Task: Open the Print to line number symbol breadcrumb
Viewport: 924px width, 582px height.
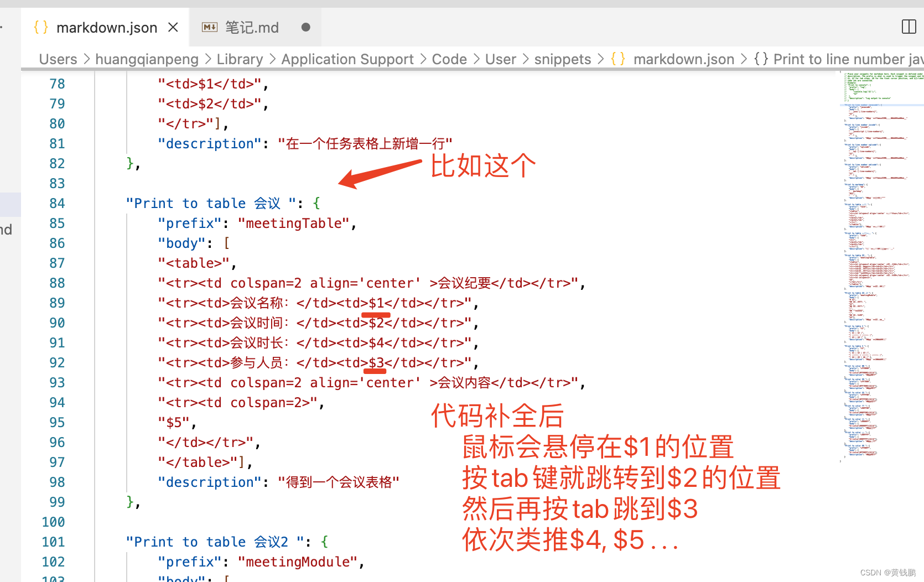Action: click(x=848, y=59)
